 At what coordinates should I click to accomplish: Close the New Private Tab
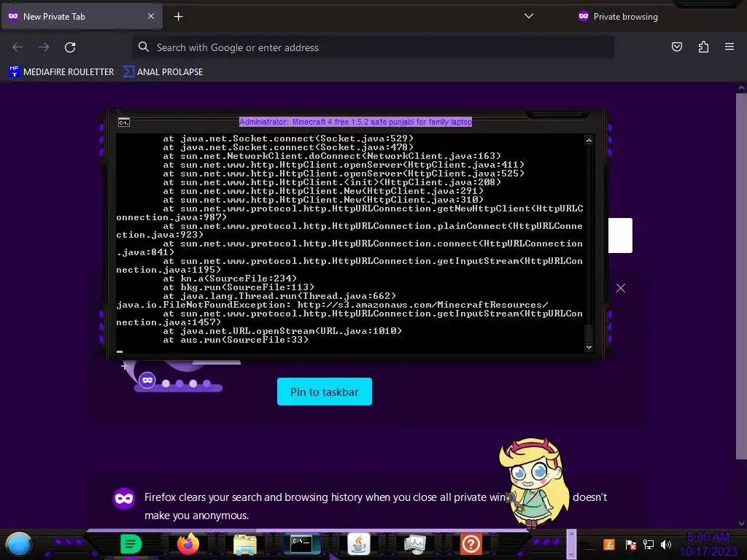pyautogui.click(x=150, y=16)
